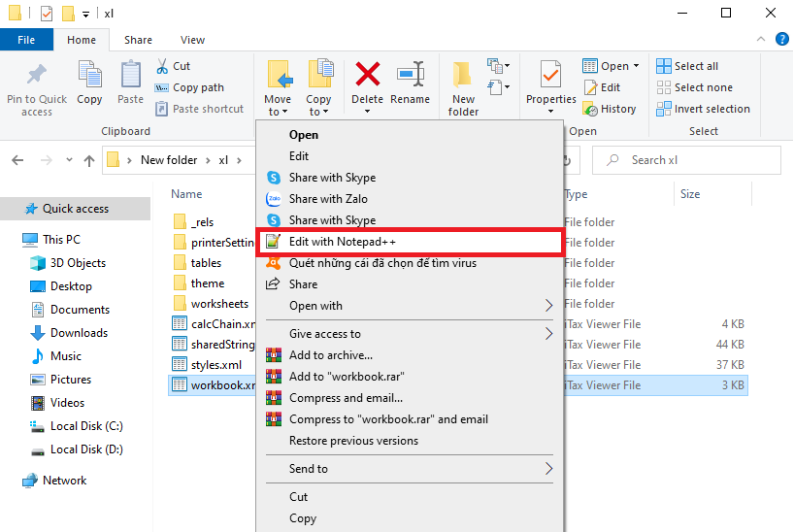This screenshot has width=794, height=532.
Task: Expand the Send to submenu
Action: point(548,469)
